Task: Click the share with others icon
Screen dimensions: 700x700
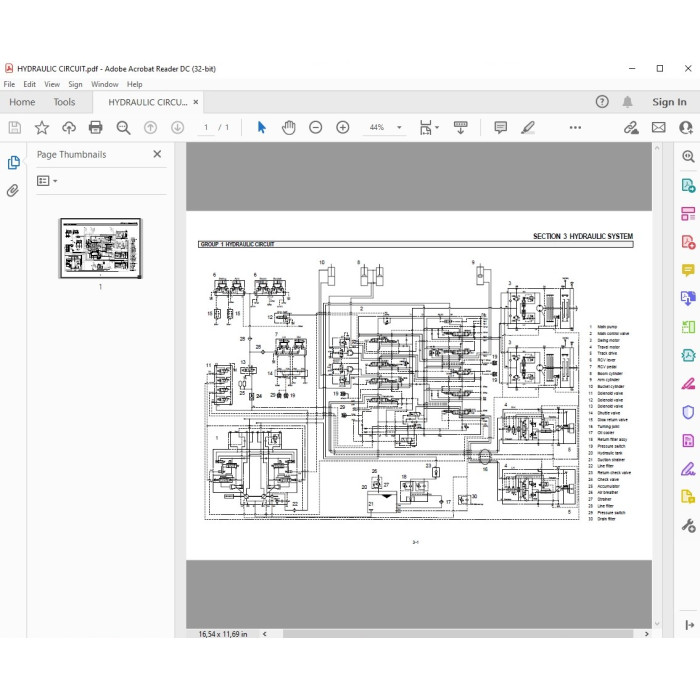Action: [x=686, y=128]
